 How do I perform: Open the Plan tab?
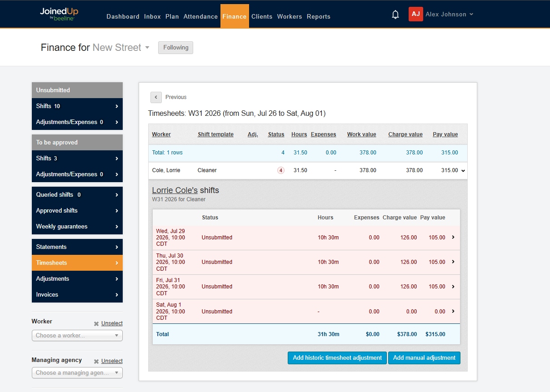(172, 16)
